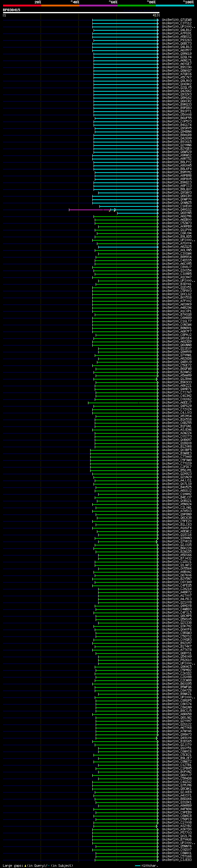
Task: Select entry UniRef100_Q4PG29
Action: point(177,406)
